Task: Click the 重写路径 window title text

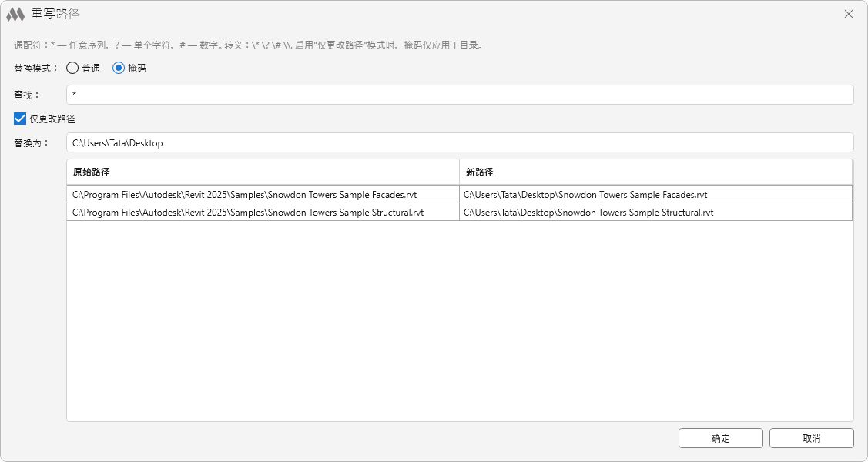Action: click(x=55, y=14)
